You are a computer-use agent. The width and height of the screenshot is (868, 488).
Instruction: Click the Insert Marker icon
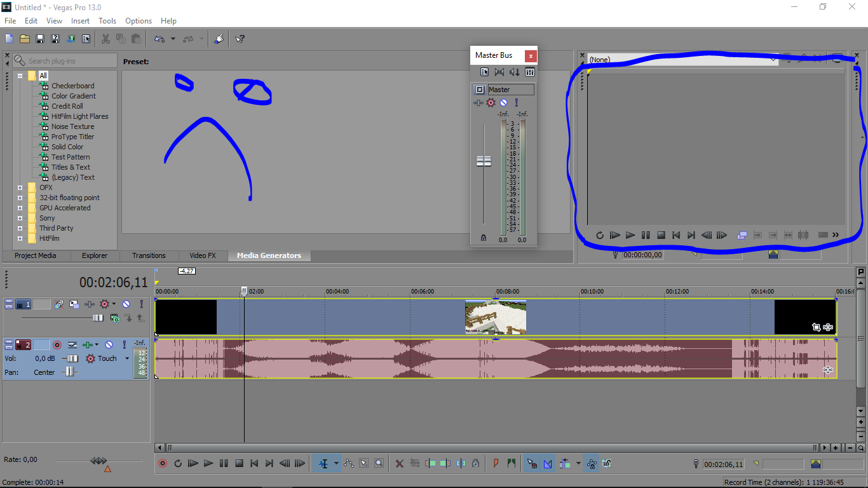(496, 464)
